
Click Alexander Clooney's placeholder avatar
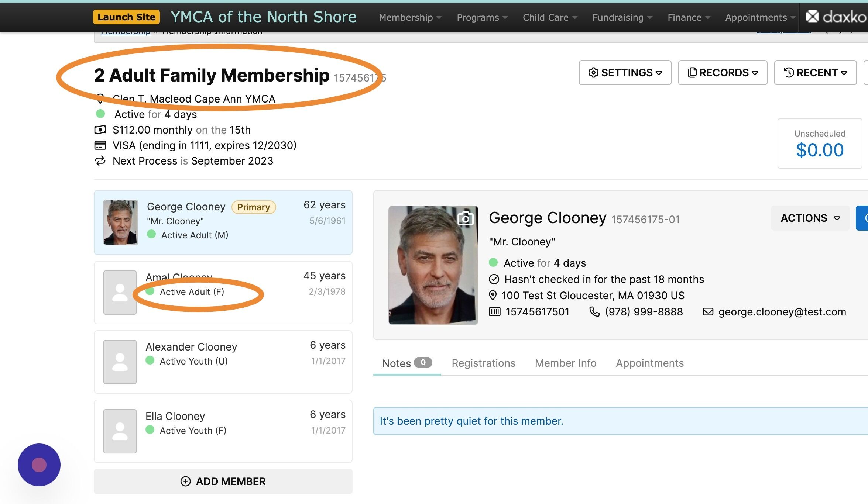click(120, 362)
